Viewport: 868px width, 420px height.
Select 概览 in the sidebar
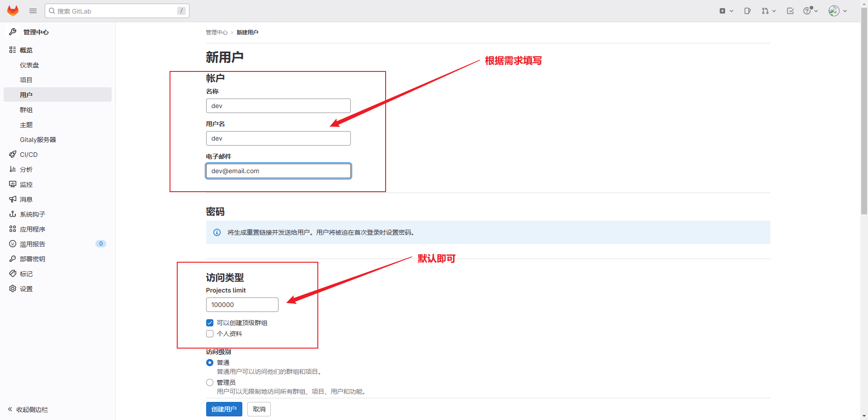point(26,50)
